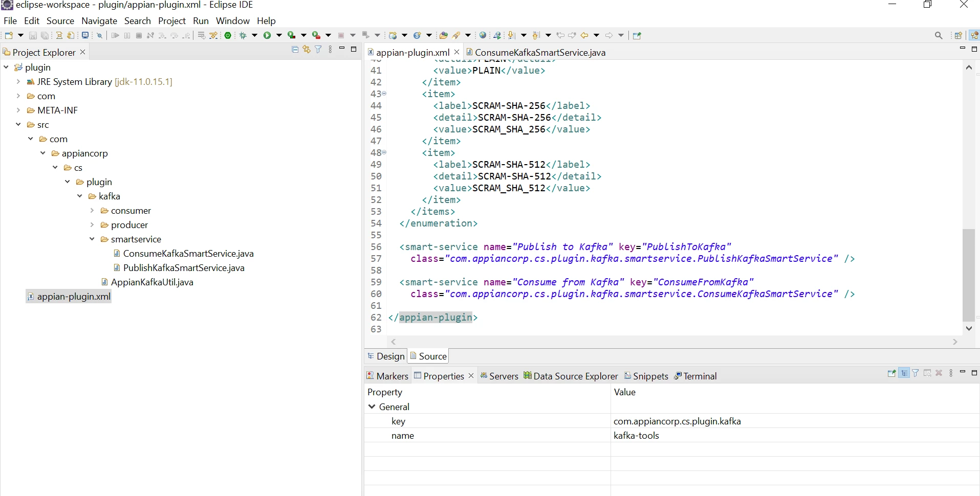Click the Pin Editor icon

click(x=637, y=35)
